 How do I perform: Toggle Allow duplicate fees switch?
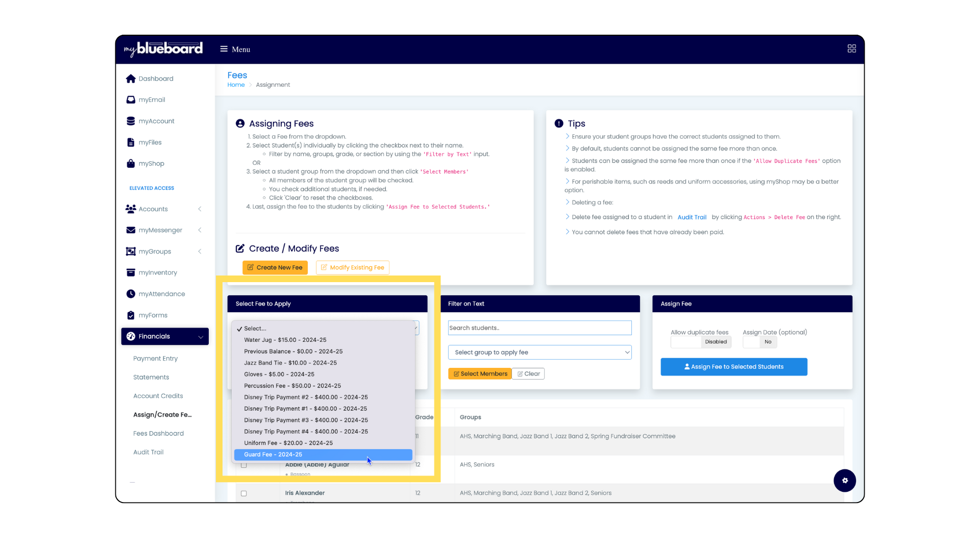pos(700,342)
